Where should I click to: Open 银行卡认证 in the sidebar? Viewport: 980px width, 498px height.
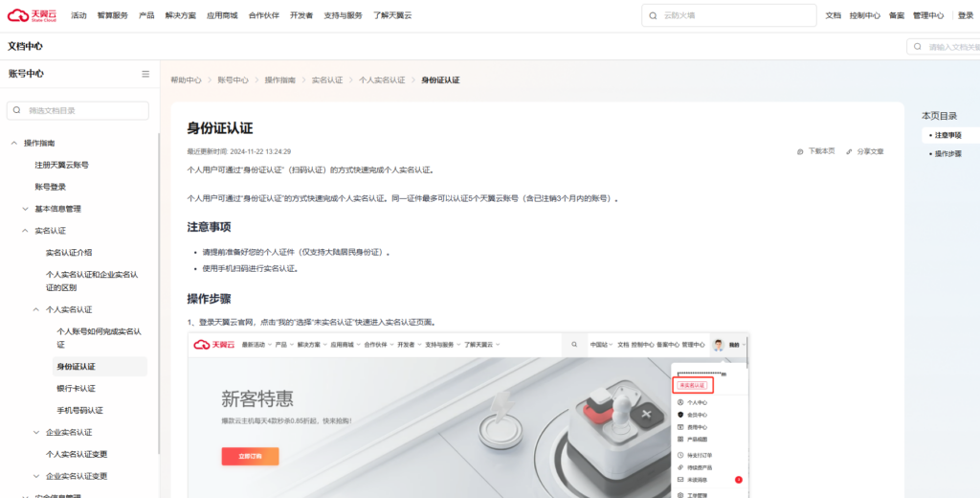coord(77,388)
